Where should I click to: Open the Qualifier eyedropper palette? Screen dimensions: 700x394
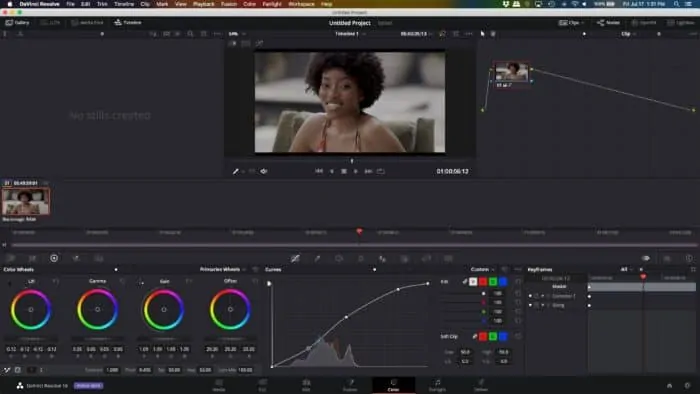pyautogui.click(x=317, y=258)
